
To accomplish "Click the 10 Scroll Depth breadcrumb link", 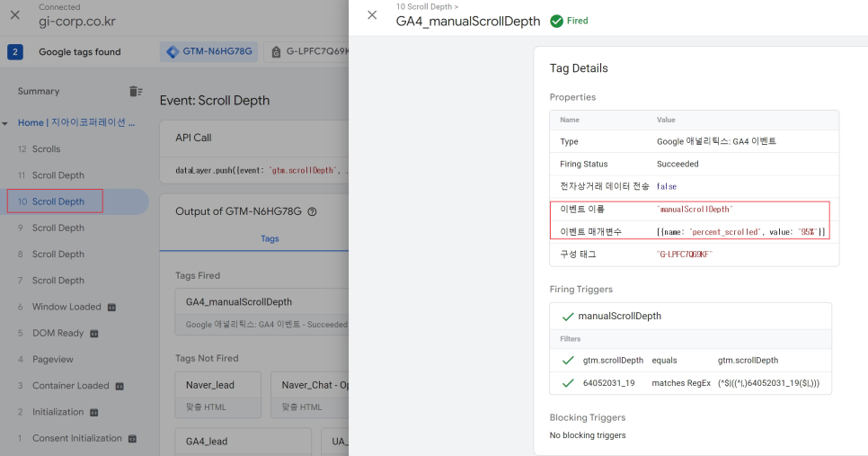I will tap(422, 6).
